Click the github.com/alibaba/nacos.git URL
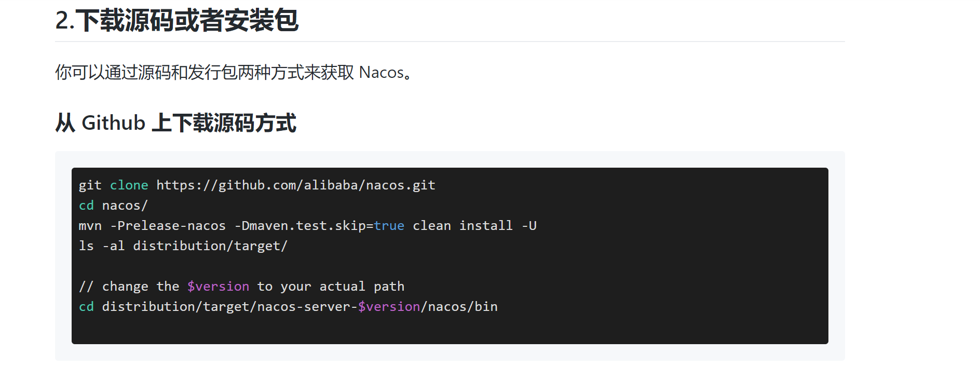 pos(296,185)
